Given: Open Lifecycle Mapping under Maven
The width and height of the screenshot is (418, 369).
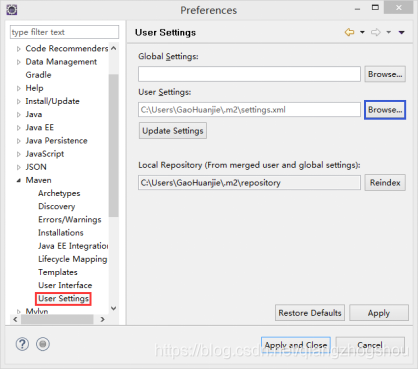Looking at the screenshot, I should [x=73, y=259].
